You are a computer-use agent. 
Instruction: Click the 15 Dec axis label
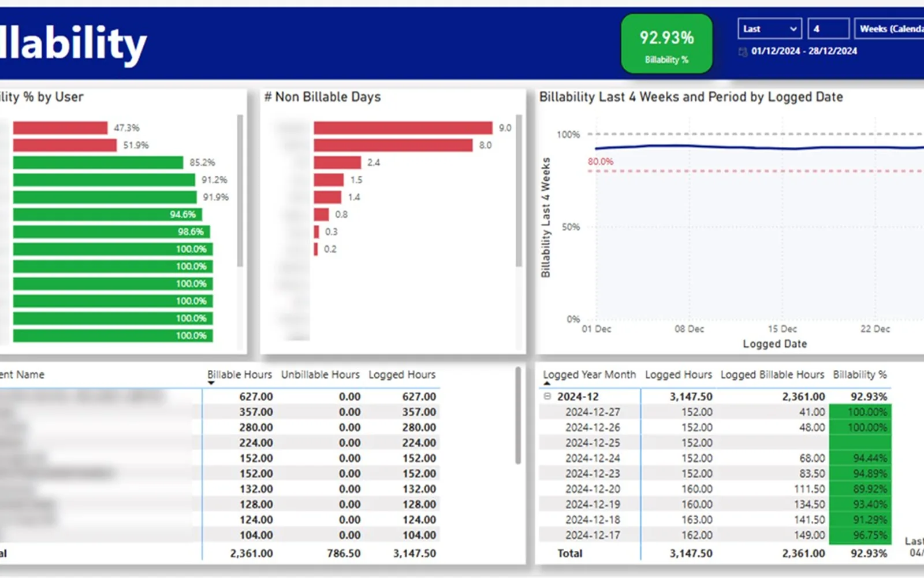tap(782, 329)
